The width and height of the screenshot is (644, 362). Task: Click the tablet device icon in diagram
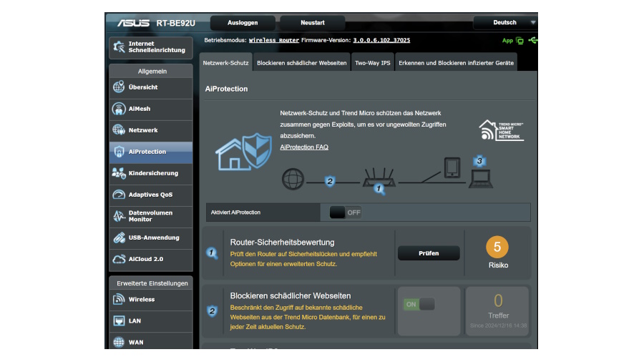pyautogui.click(x=452, y=167)
